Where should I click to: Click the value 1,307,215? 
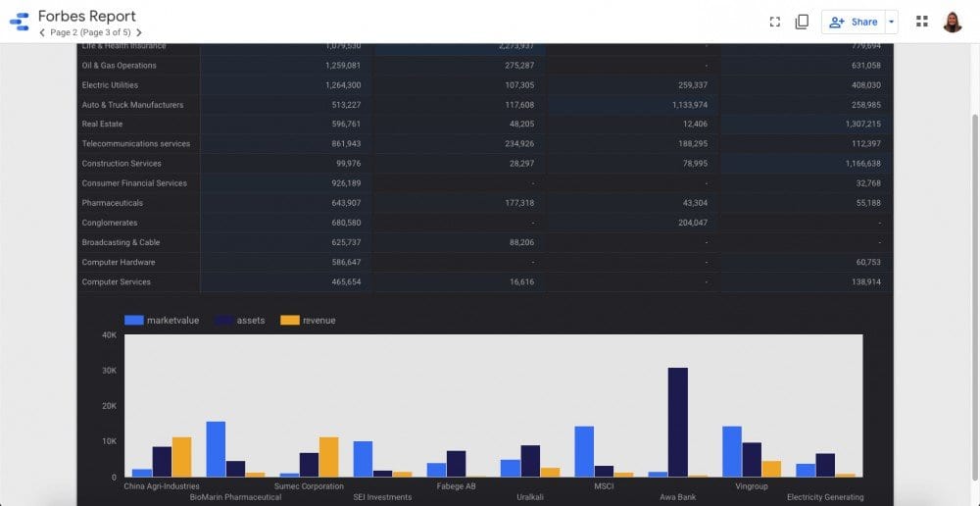(863, 124)
